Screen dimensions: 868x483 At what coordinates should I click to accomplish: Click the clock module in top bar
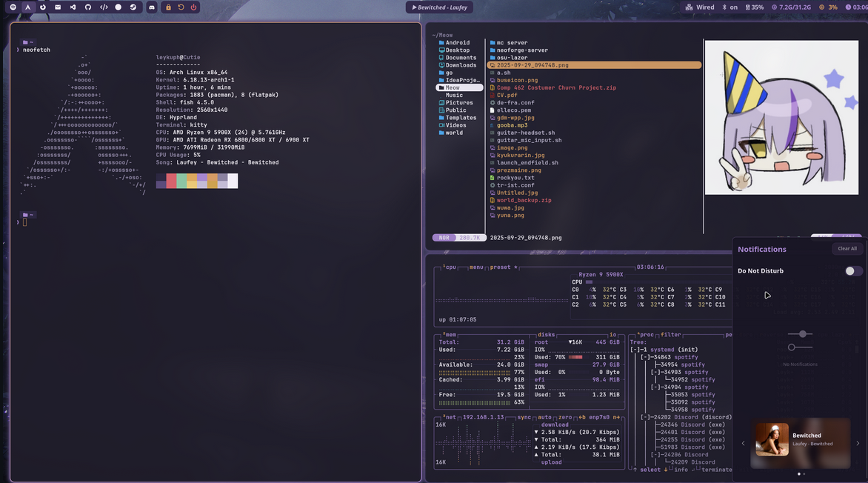pos(856,7)
